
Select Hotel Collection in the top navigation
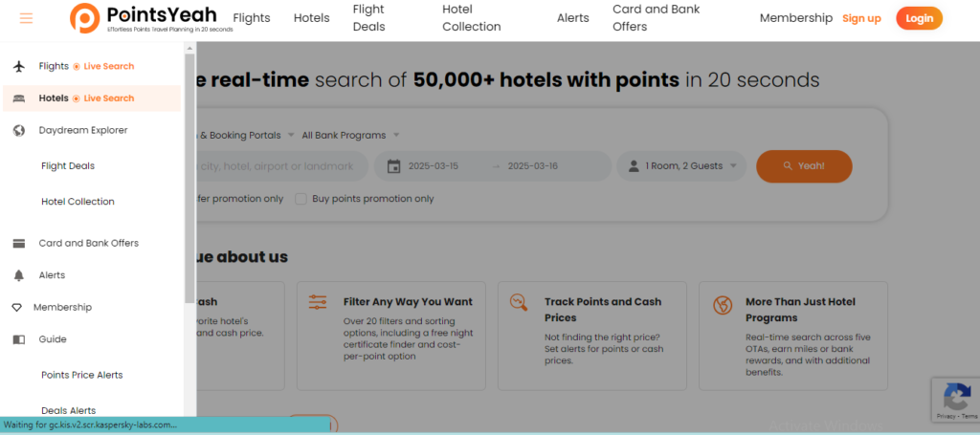[472, 18]
